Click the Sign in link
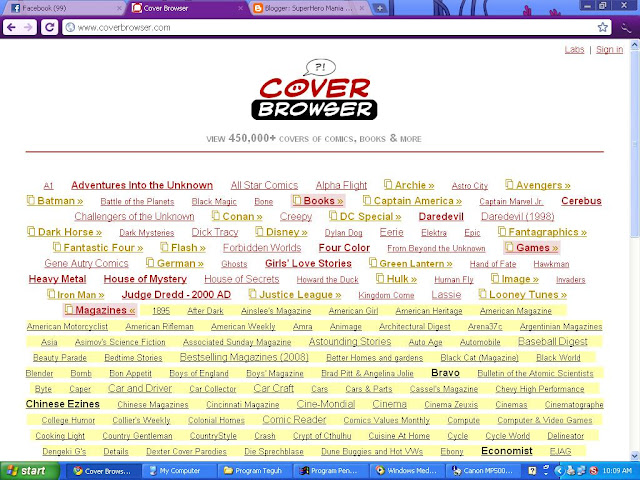Screen dimensions: 640x480 (x=609, y=49)
